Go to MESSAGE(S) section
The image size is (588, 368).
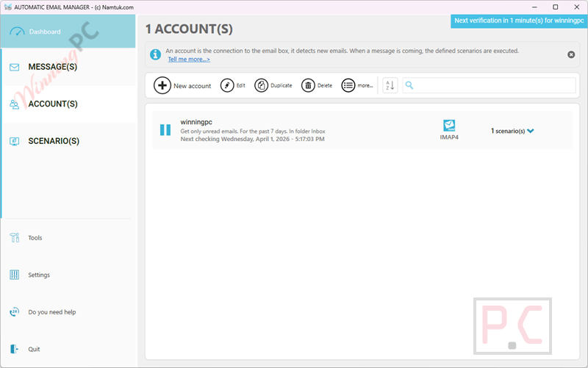[68, 67]
